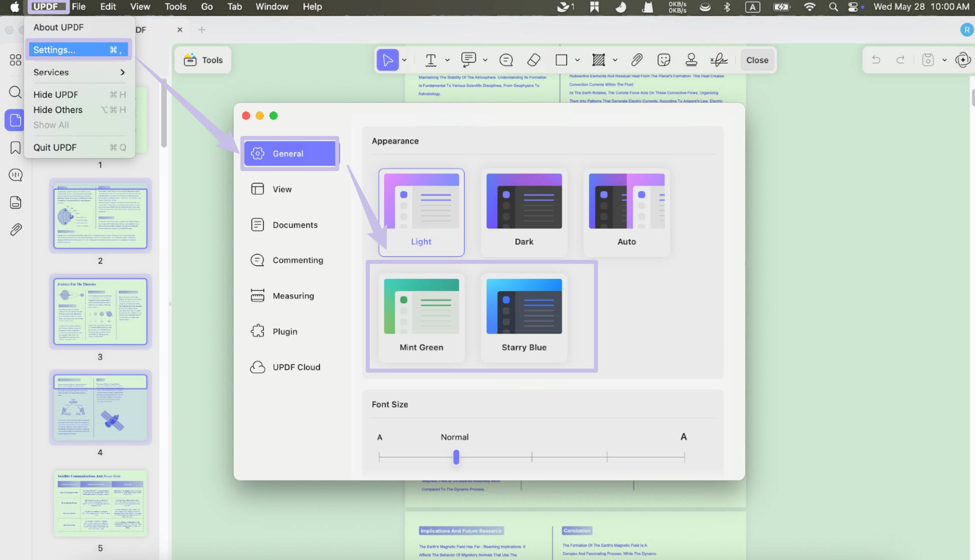Image resolution: width=975 pixels, height=560 pixels.
Task: Expand the pointer tool dropdown arrow
Action: pos(404,60)
